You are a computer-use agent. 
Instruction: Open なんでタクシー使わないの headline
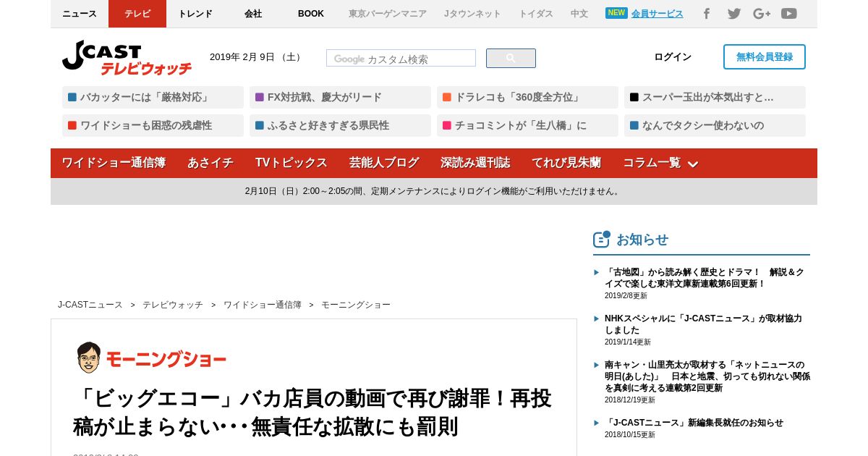point(703,125)
